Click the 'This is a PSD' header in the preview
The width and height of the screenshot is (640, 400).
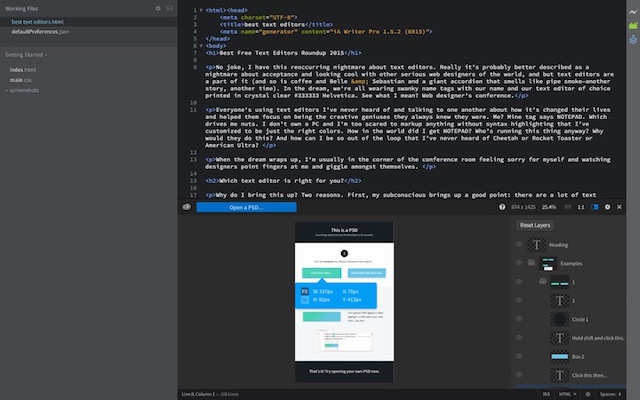[x=344, y=230]
